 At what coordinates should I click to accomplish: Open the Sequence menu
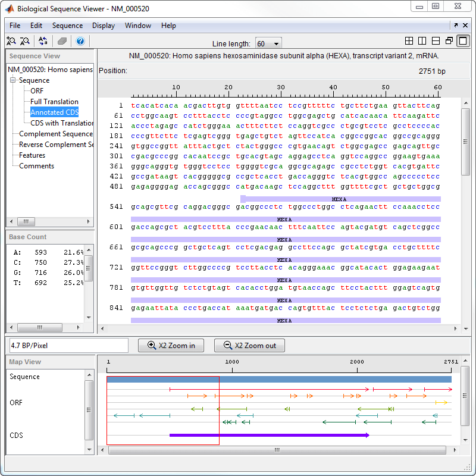67,26
